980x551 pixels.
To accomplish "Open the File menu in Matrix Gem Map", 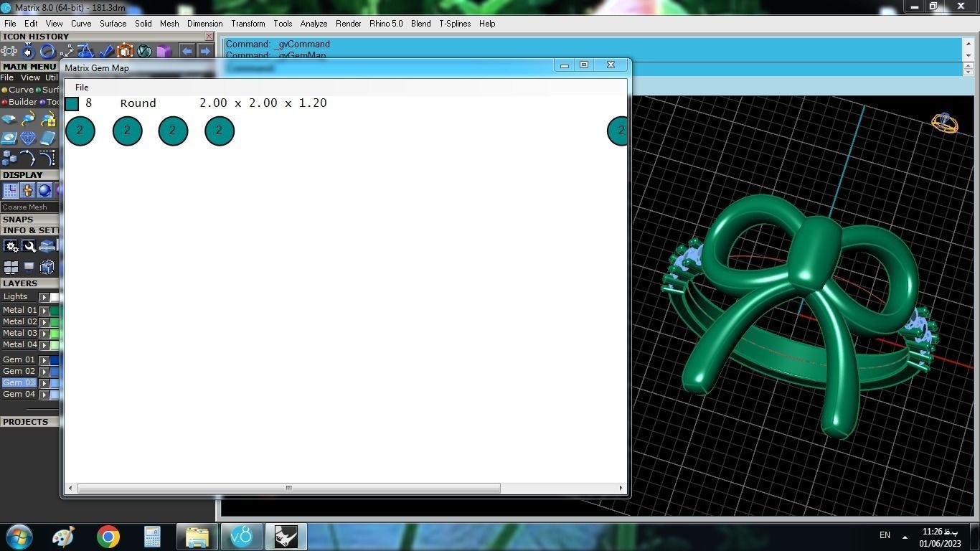I will (x=82, y=88).
